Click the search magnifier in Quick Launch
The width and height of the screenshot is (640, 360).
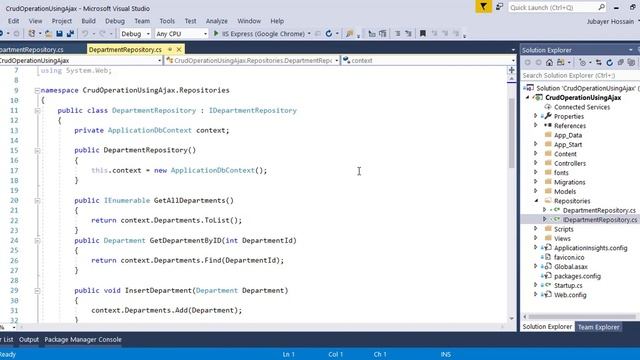(x=601, y=7)
